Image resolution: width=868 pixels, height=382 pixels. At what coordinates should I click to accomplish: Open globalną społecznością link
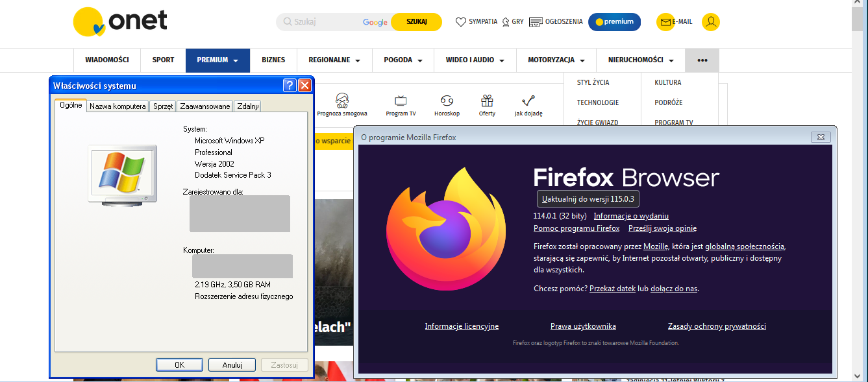point(745,246)
